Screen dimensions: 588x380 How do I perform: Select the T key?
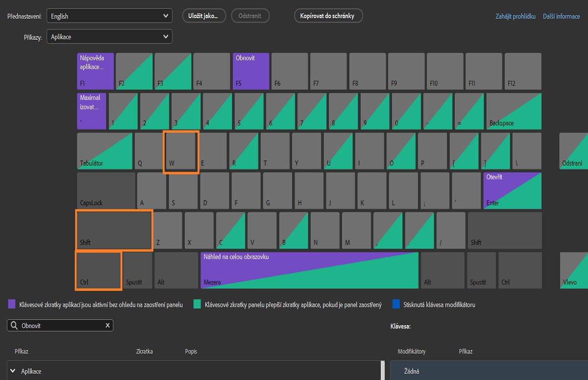275,151
